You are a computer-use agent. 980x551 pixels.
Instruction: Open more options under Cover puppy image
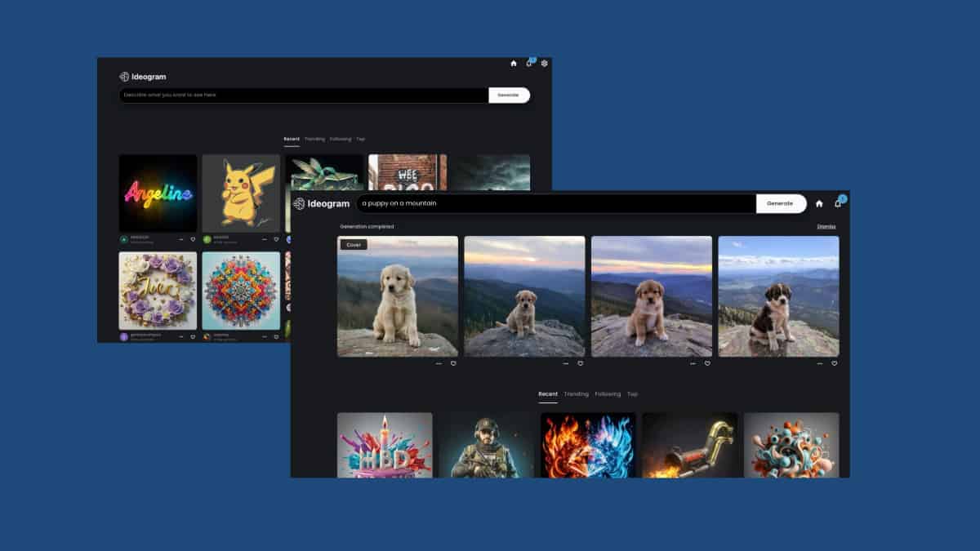[439, 363]
